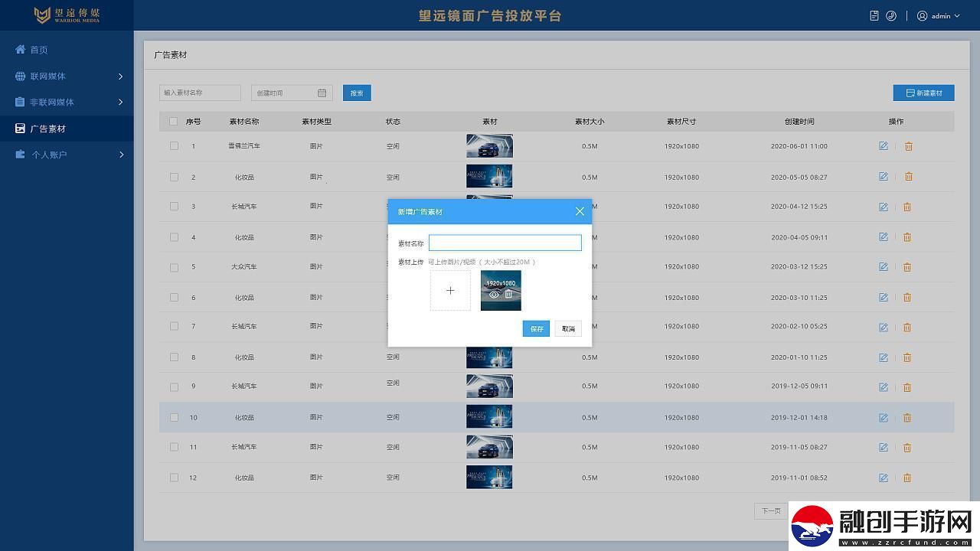Delete the row dated 2019-11-01 08:52
The height and width of the screenshot is (551, 980).
[x=907, y=478]
